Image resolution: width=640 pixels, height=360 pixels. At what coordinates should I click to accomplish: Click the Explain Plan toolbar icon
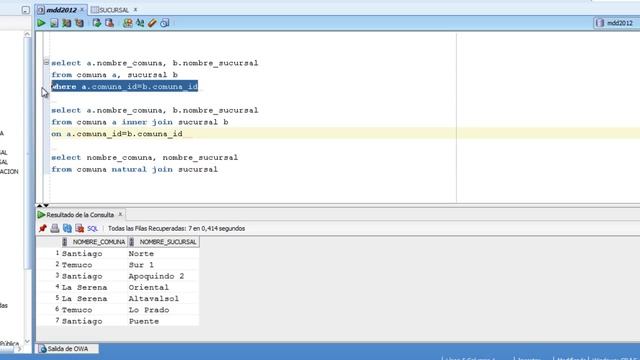point(67,23)
